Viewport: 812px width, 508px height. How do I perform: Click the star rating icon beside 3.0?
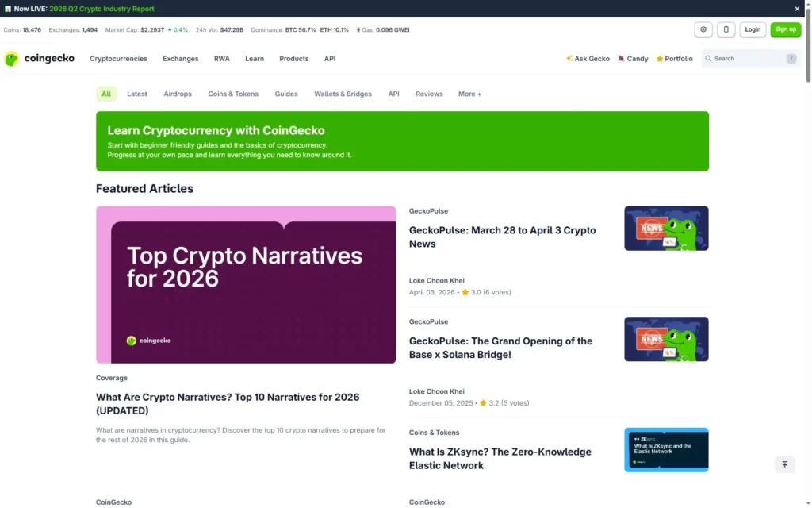pos(465,292)
